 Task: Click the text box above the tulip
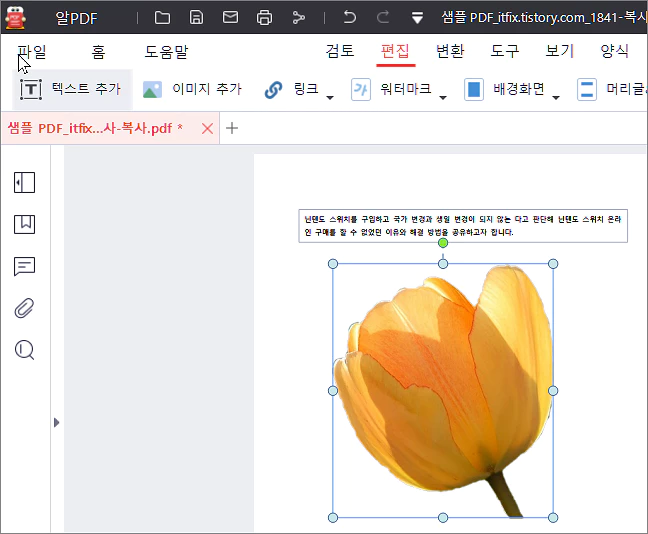(463, 226)
